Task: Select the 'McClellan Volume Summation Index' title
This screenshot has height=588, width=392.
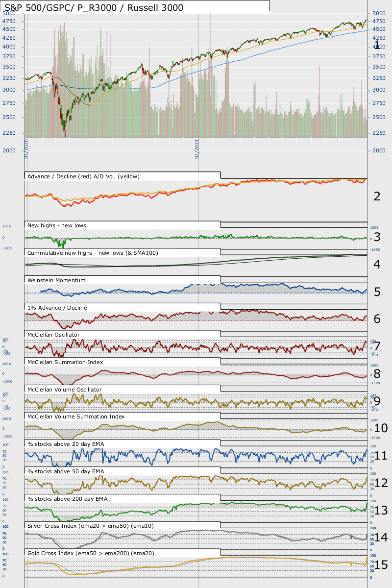Action: click(x=76, y=416)
